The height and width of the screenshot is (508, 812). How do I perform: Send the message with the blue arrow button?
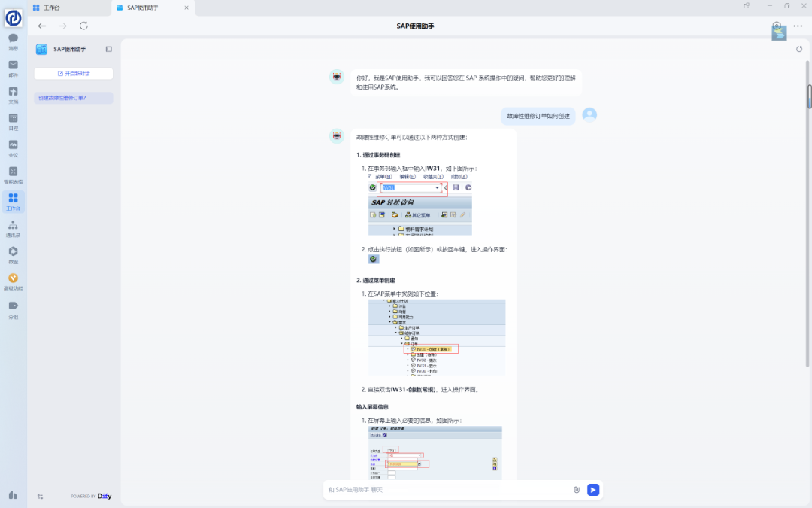coord(593,490)
